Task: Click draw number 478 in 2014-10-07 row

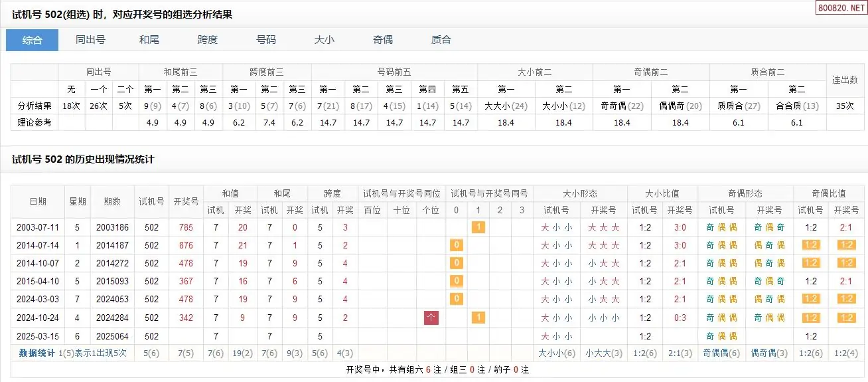Action: point(186,263)
